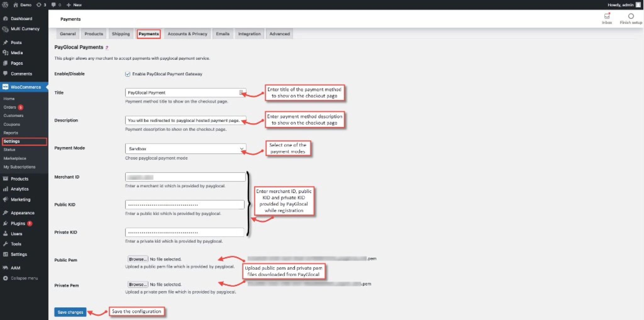Image resolution: width=644 pixels, height=320 pixels.
Task: Open WooCommerce Customers submenu
Action: pyautogui.click(x=14, y=116)
